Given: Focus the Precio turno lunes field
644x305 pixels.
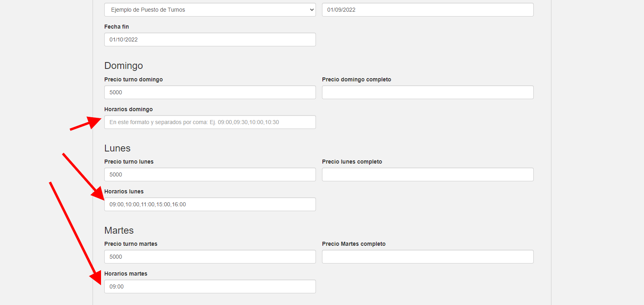Looking at the screenshot, I should 210,174.
